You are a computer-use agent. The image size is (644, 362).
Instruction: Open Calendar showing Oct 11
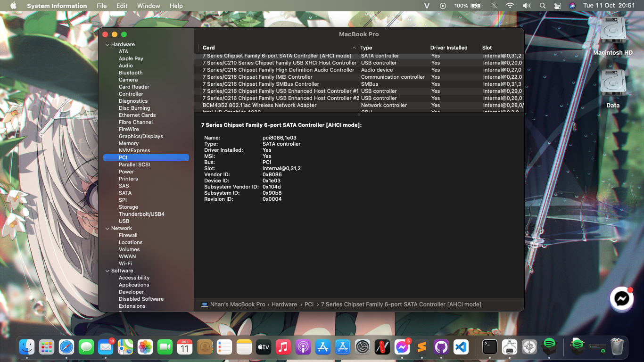185,347
